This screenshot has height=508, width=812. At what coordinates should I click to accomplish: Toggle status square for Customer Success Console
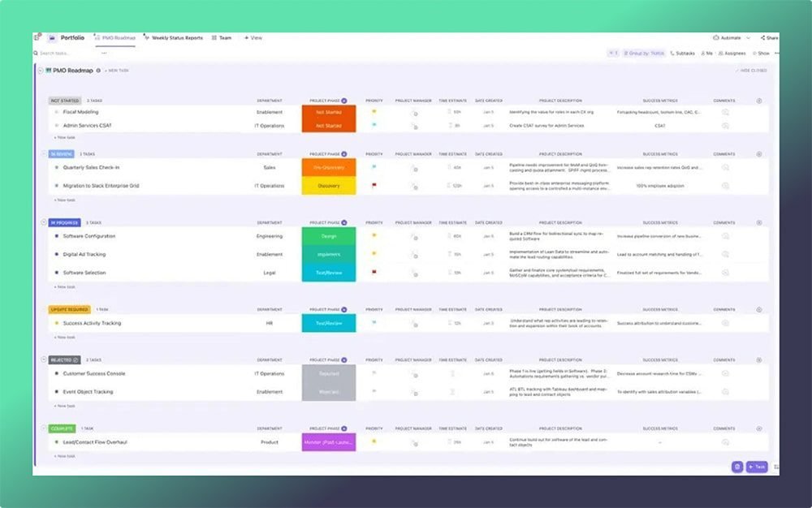pyautogui.click(x=56, y=374)
